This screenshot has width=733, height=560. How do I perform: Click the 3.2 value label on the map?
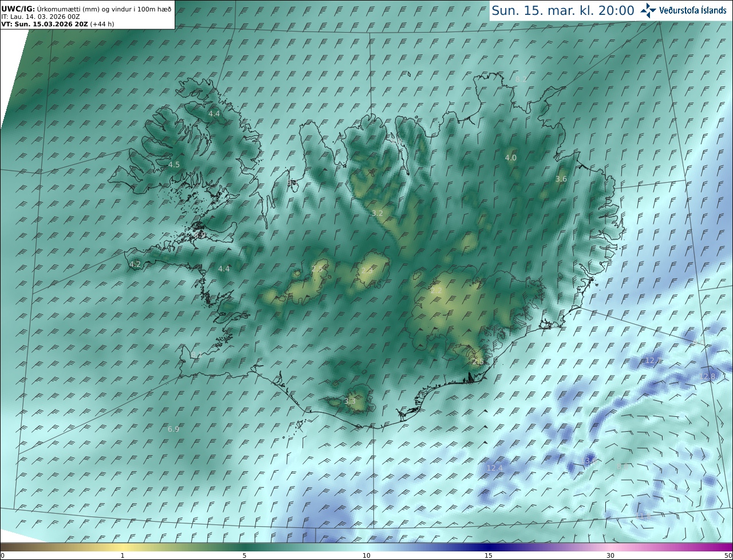(377, 213)
